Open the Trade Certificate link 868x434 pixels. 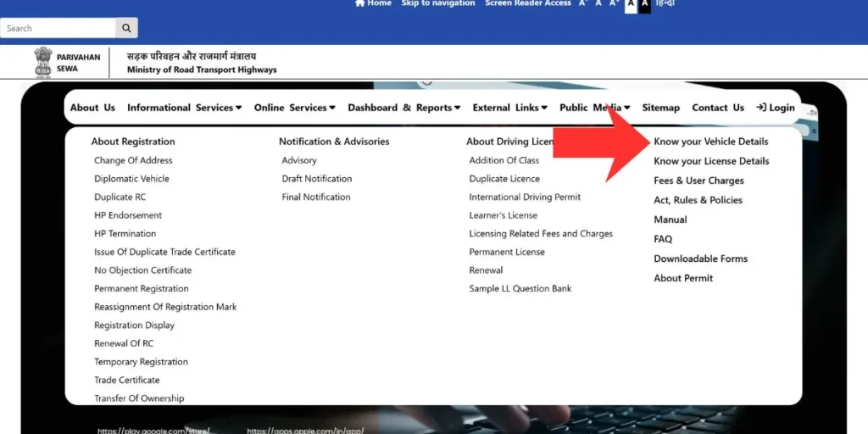point(127,380)
